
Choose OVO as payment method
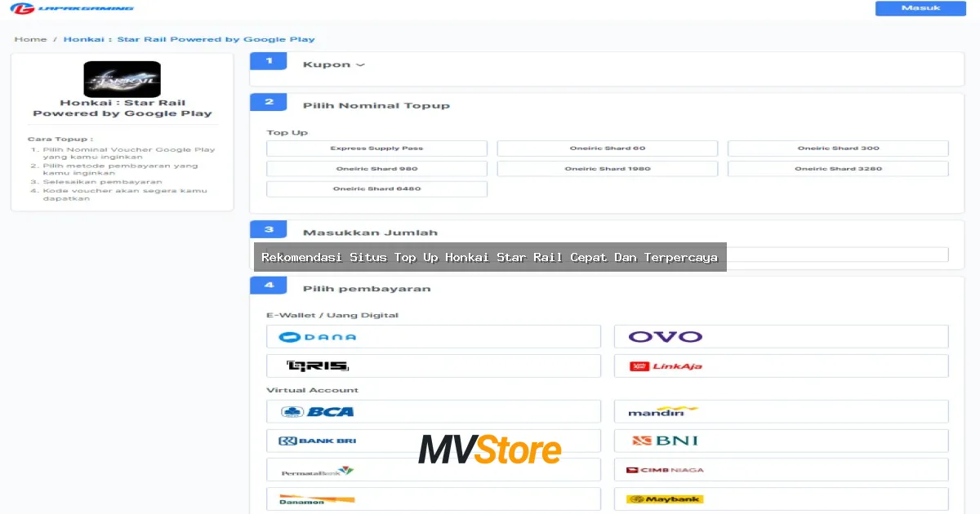[781, 337]
